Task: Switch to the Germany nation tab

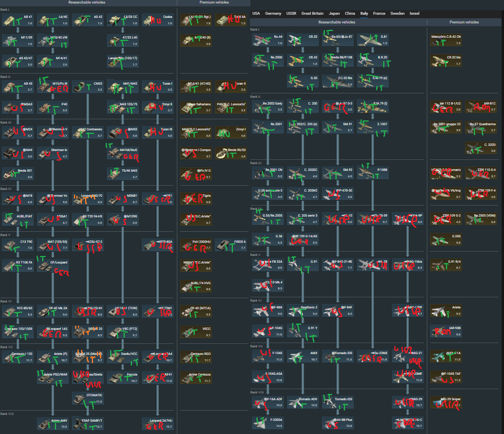Action: [x=273, y=13]
